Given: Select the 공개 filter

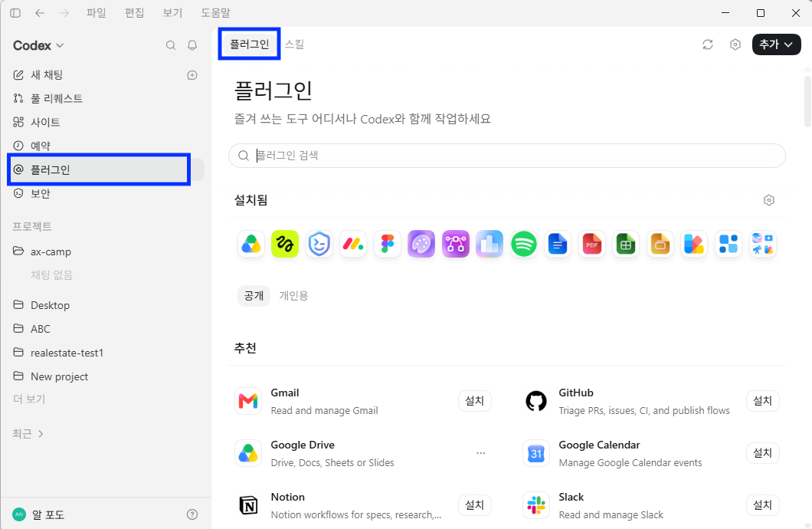Looking at the screenshot, I should [254, 296].
